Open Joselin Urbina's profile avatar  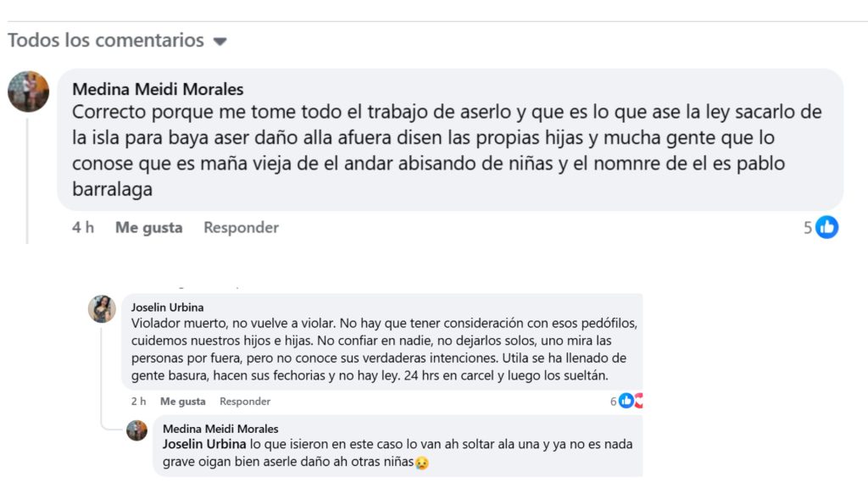pos(103,310)
